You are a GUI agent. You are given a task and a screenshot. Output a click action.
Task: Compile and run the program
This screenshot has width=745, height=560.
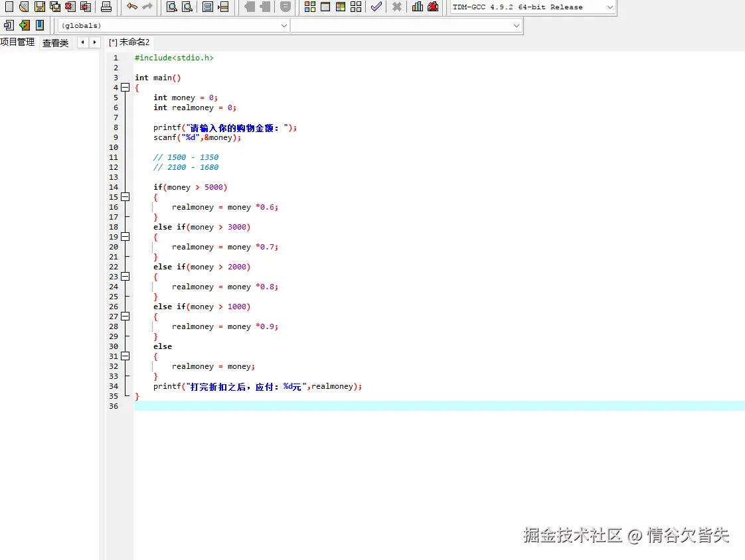coord(341,7)
